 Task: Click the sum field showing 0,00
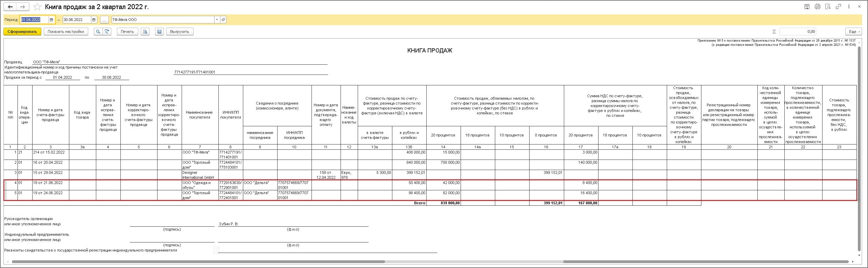point(798,31)
